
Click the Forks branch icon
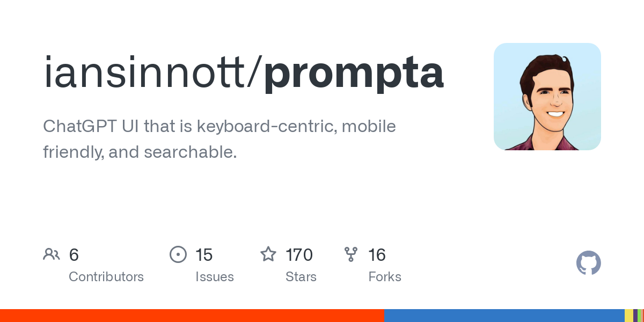(351, 254)
